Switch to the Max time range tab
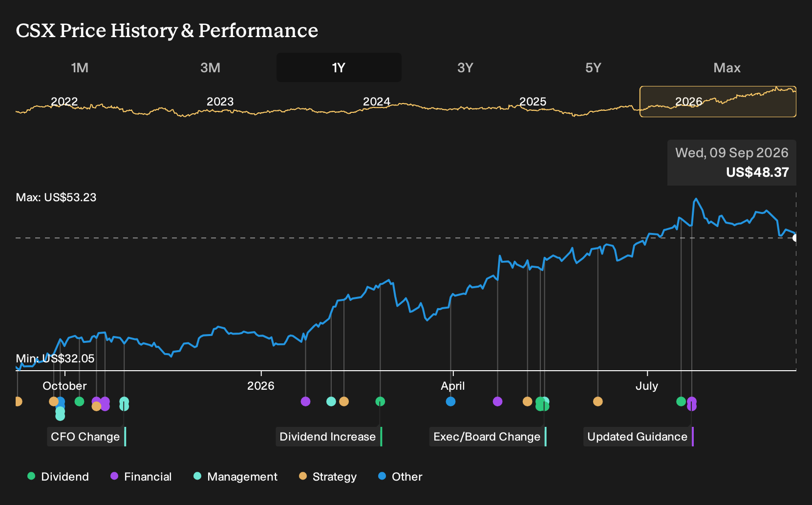Screen dimensions: 812x505 click(x=727, y=67)
